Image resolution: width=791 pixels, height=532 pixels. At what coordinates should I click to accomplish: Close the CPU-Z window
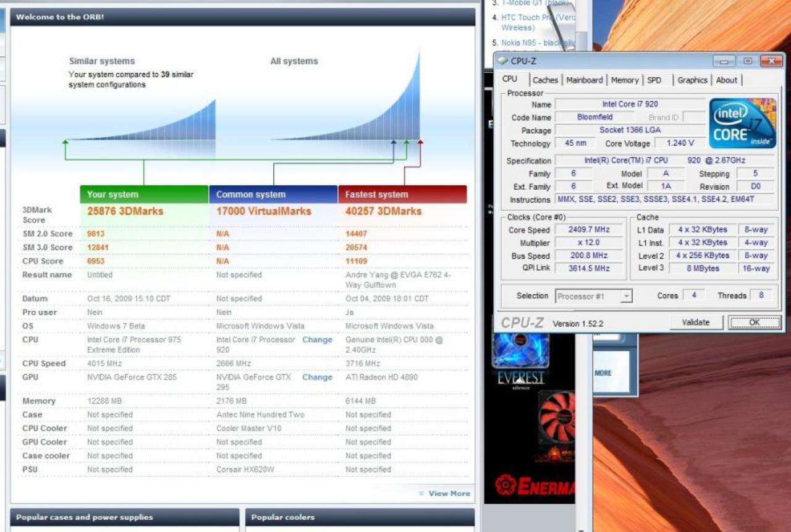(x=772, y=61)
